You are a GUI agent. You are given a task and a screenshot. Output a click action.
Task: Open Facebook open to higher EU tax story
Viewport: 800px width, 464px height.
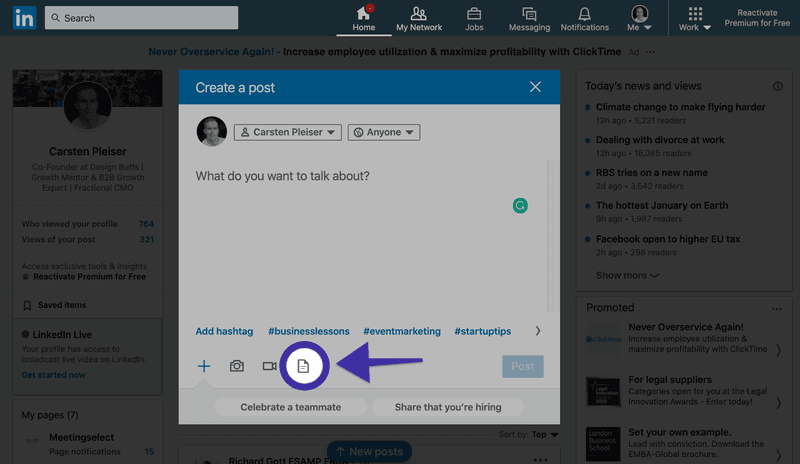click(x=668, y=239)
